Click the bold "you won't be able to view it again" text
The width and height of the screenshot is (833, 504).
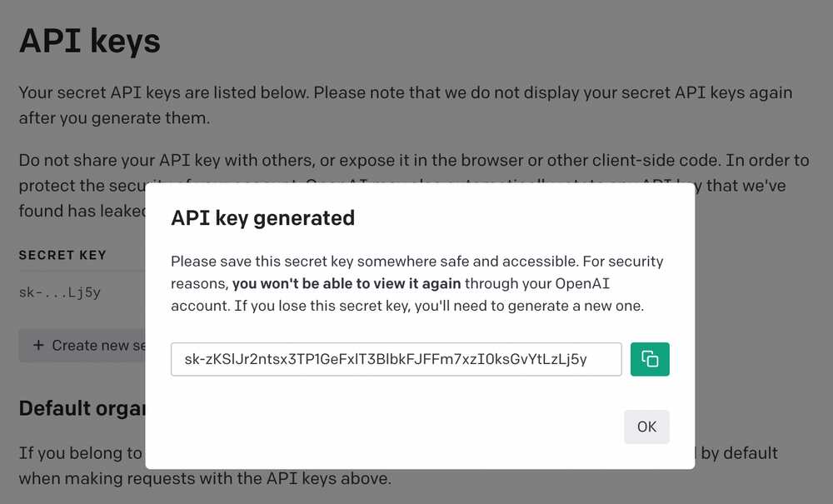346,283
